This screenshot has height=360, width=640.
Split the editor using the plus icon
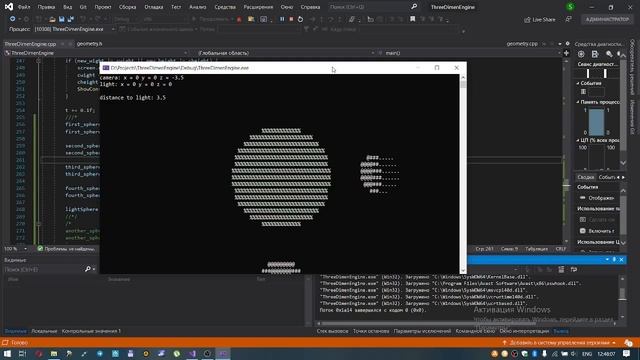[x=566, y=53]
